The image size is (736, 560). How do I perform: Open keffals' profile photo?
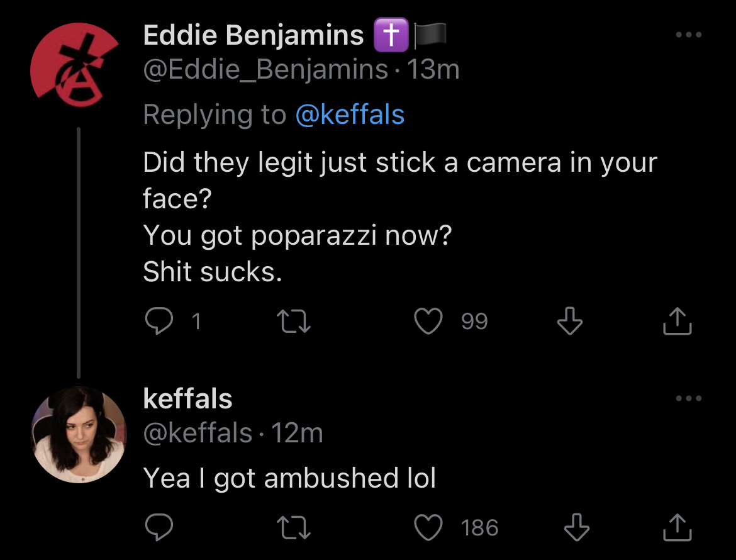[x=79, y=435]
